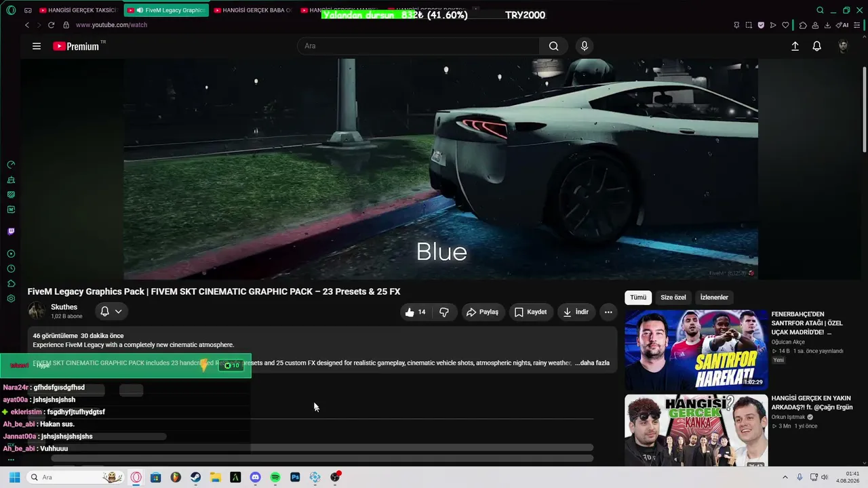Open the YouTube guide hamburger menu
The height and width of the screenshot is (488, 868).
tap(37, 46)
